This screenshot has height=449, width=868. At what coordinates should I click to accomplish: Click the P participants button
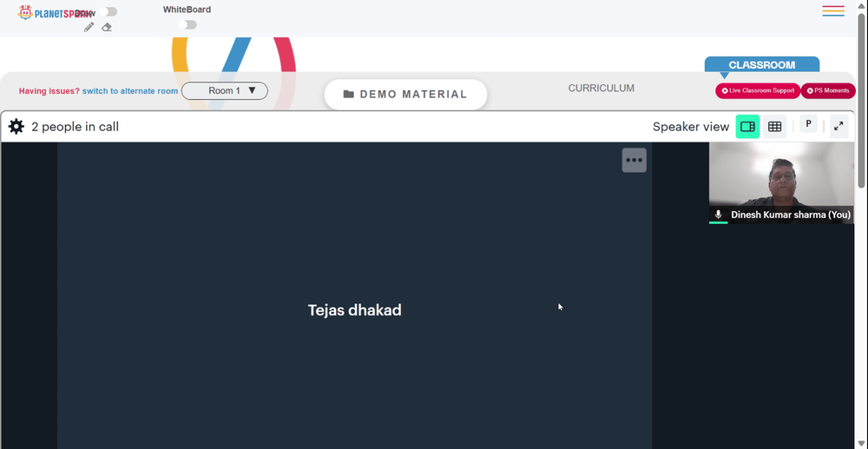(x=808, y=124)
